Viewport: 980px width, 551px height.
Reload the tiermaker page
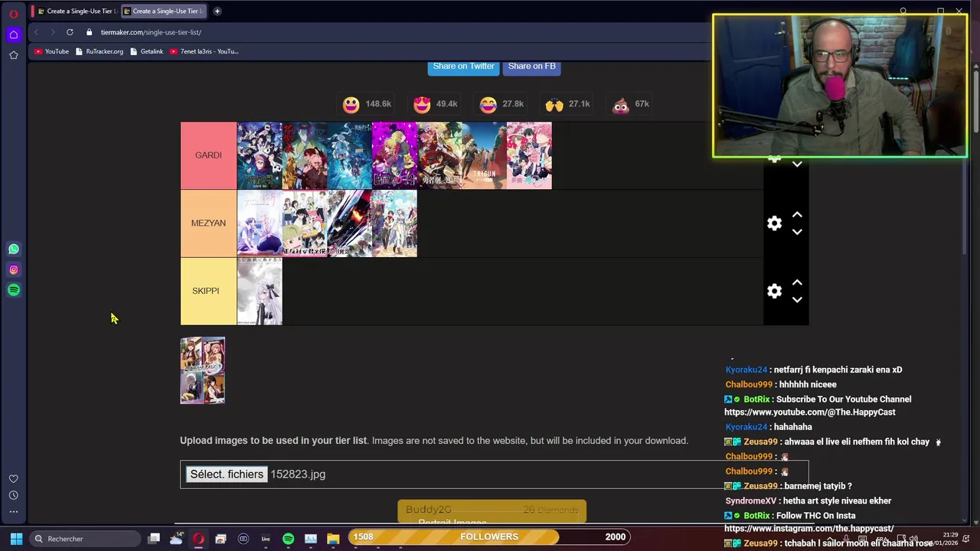click(x=70, y=32)
